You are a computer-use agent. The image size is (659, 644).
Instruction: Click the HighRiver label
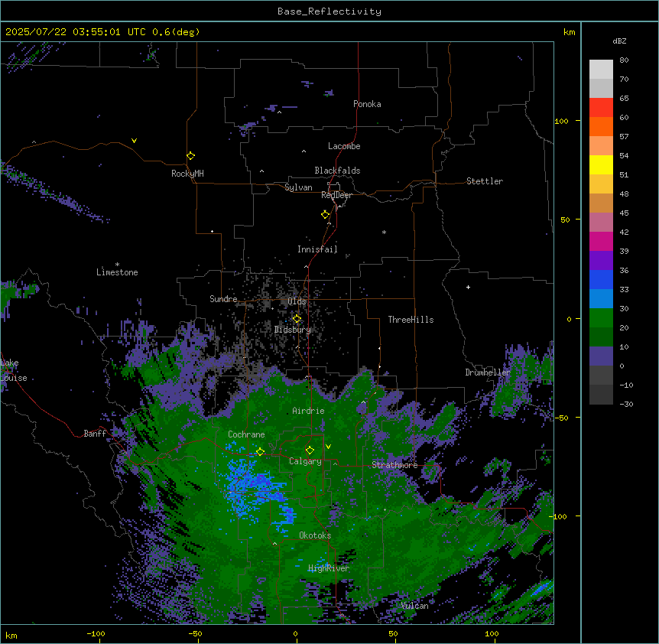coord(329,568)
